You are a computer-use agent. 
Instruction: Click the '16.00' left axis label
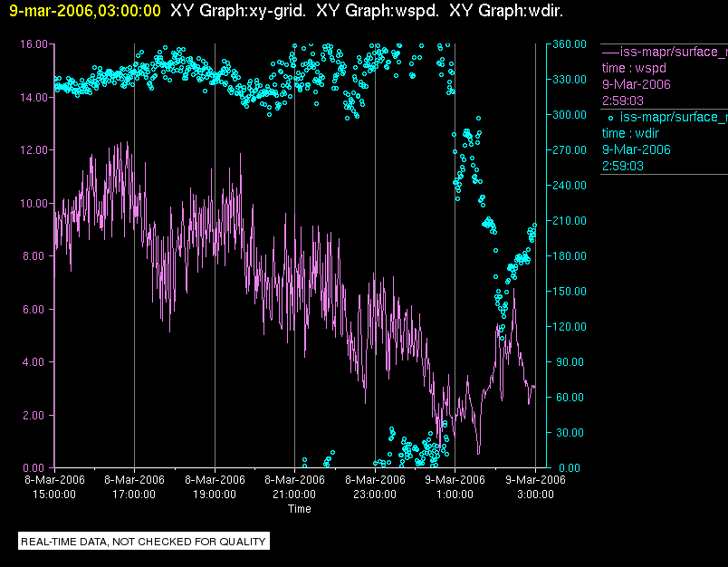pos(34,44)
